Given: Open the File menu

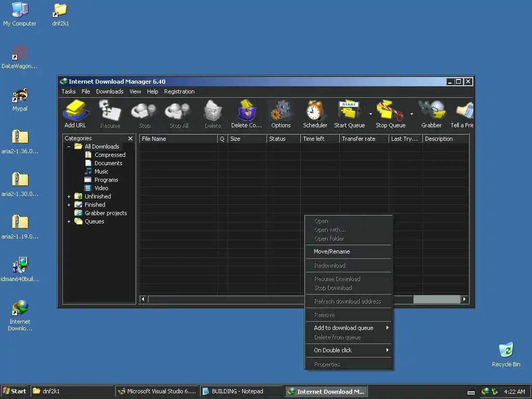Looking at the screenshot, I should point(86,91).
